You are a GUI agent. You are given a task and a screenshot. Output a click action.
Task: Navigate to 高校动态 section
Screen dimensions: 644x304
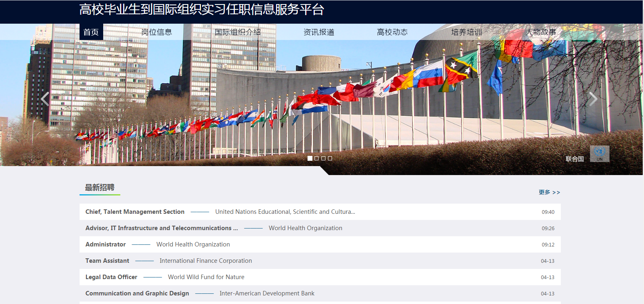[392, 32]
